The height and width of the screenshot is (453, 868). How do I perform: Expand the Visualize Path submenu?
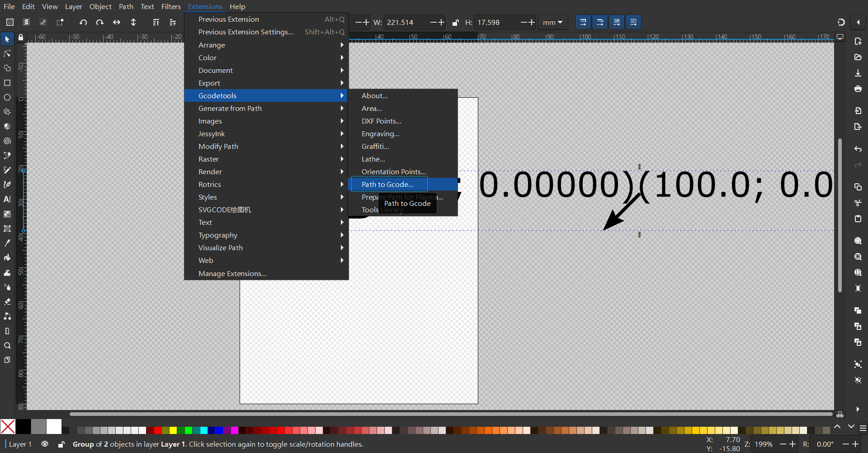click(x=266, y=248)
